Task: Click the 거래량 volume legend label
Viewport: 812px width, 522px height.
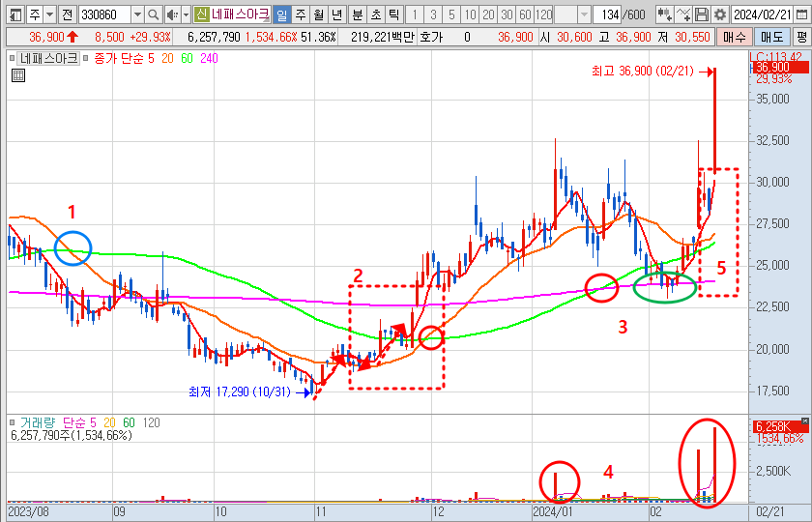Action: (38, 423)
